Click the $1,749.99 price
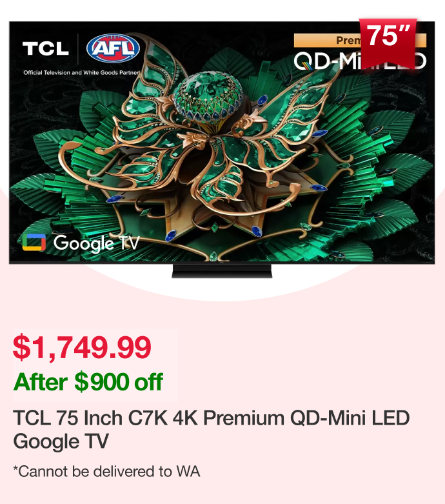 click(x=82, y=347)
